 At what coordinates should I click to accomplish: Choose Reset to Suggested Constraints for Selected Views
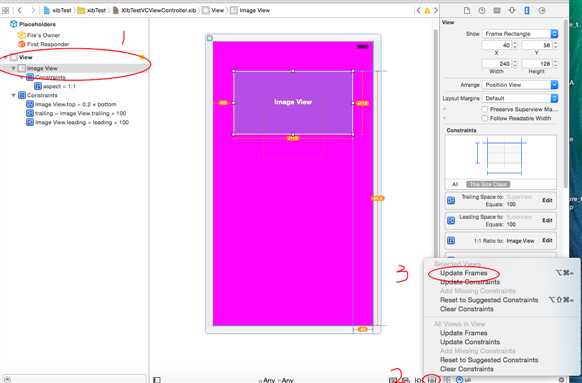pyautogui.click(x=489, y=300)
